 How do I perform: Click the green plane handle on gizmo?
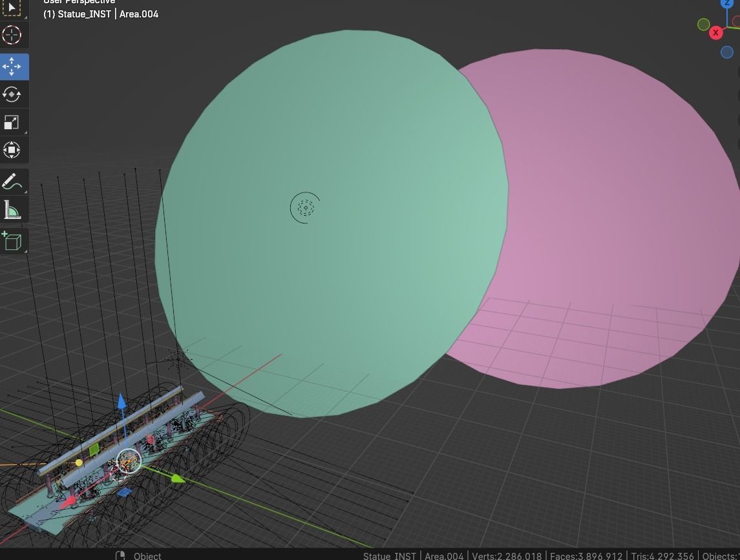94,449
